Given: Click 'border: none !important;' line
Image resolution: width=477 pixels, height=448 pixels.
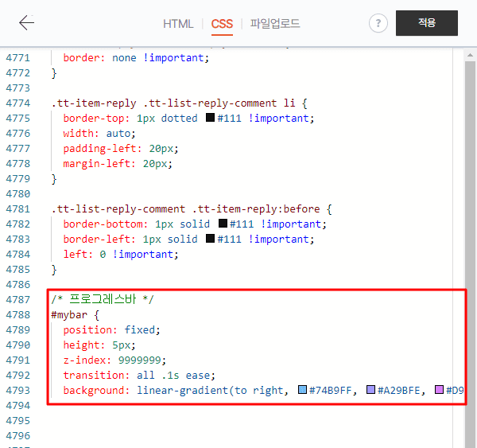Looking at the screenshot, I should (x=136, y=58).
